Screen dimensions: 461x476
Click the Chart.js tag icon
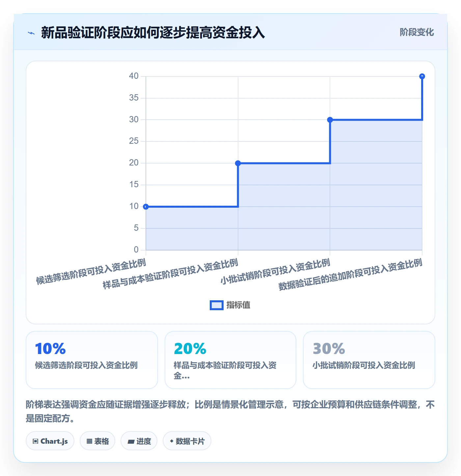pyautogui.click(x=36, y=441)
